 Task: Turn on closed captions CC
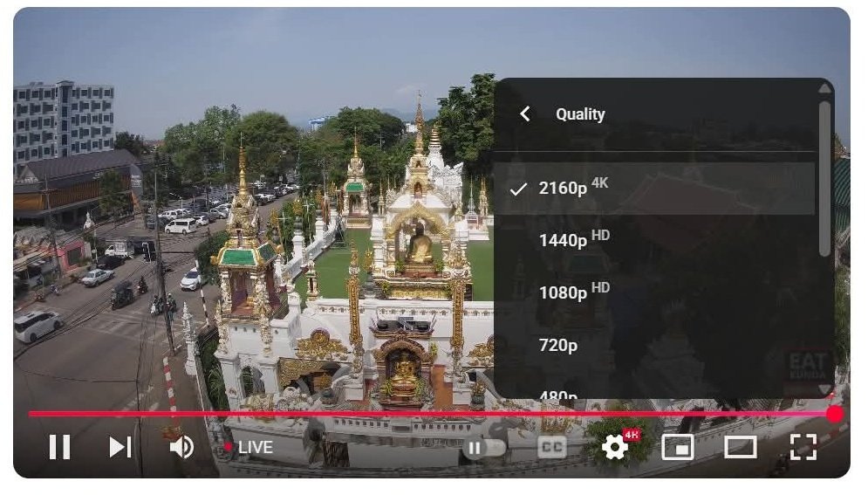tap(552, 447)
